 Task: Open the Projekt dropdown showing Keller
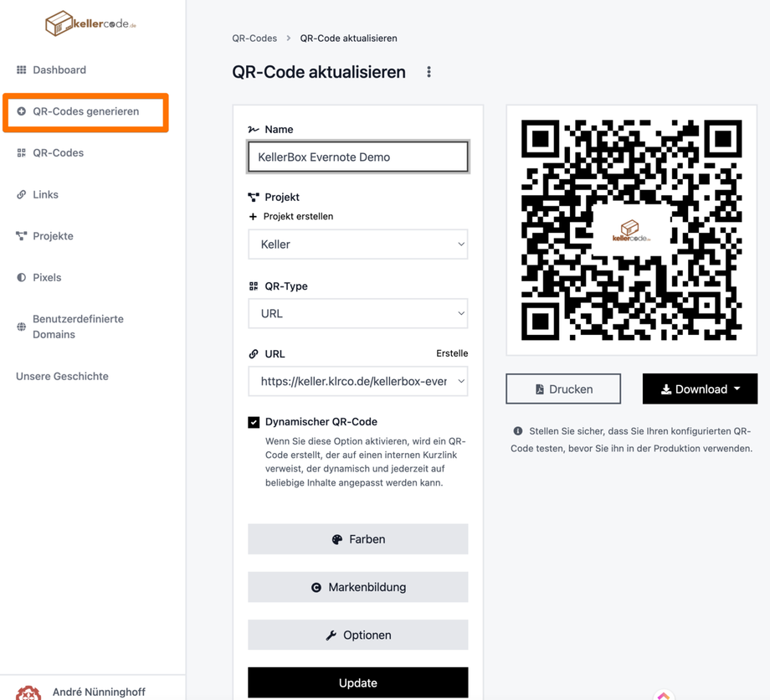(357, 244)
